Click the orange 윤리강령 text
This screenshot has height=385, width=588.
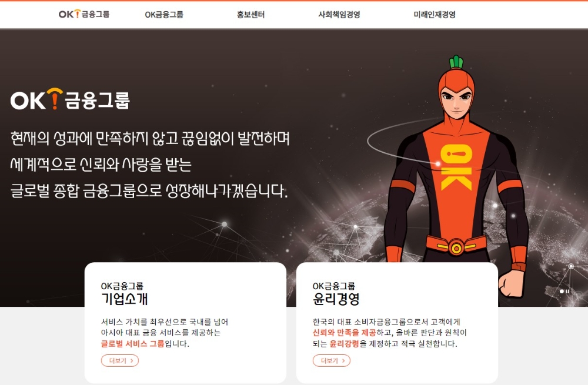pyautogui.click(x=344, y=343)
